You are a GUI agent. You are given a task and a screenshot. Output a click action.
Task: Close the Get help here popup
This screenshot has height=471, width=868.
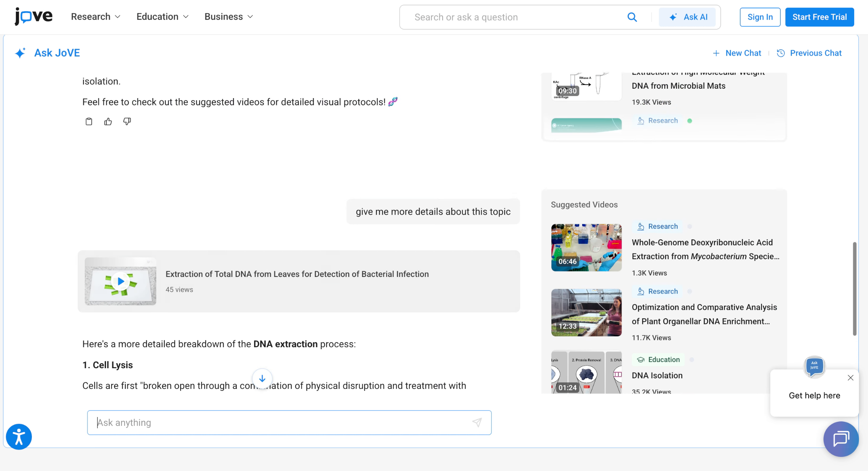850,378
